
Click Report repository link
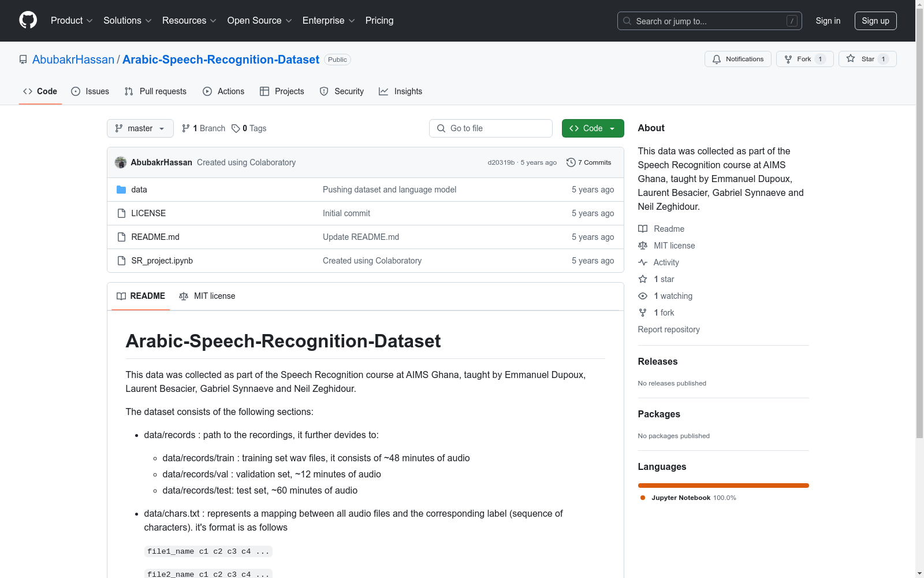[669, 329]
